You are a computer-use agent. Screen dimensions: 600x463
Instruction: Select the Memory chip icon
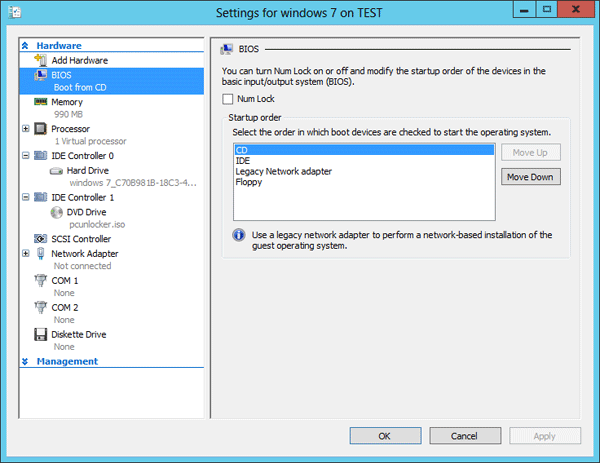(41, 102)
